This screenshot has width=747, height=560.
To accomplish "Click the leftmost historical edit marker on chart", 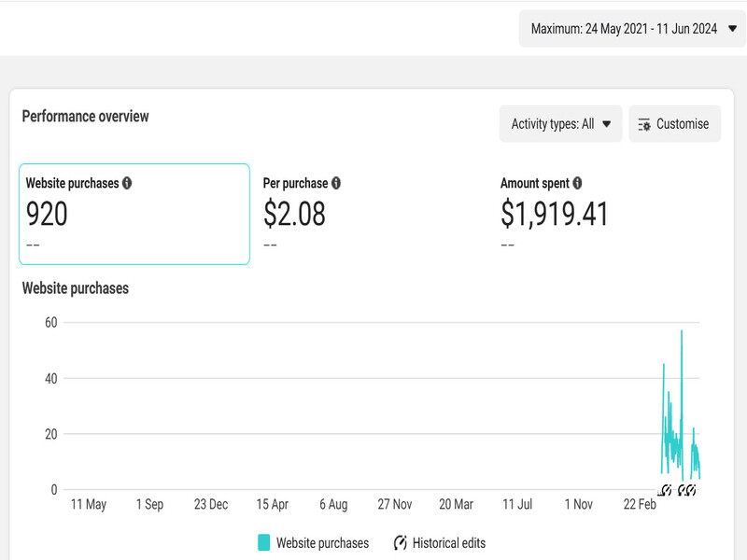I will click(x=665, y=490).
